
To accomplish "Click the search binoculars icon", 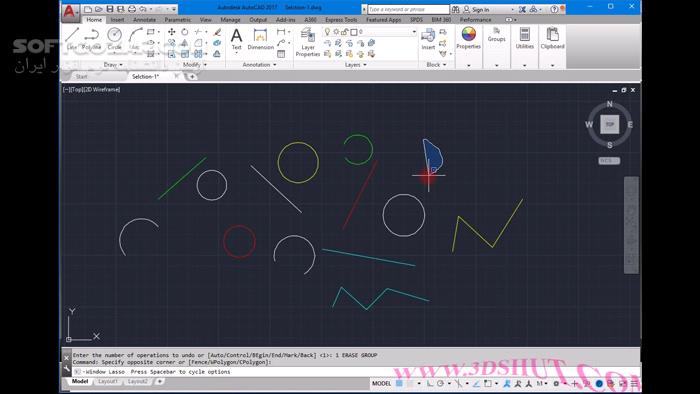I will point(455,9).
